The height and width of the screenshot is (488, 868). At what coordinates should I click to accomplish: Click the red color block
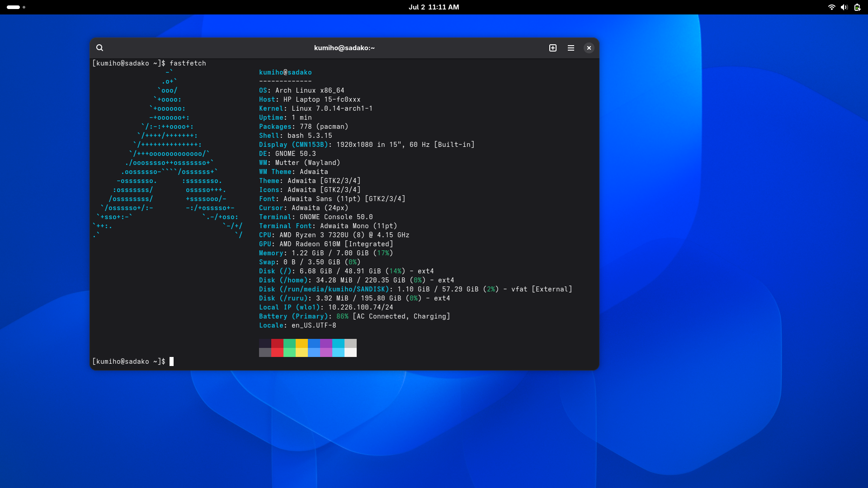coord(277,343)
